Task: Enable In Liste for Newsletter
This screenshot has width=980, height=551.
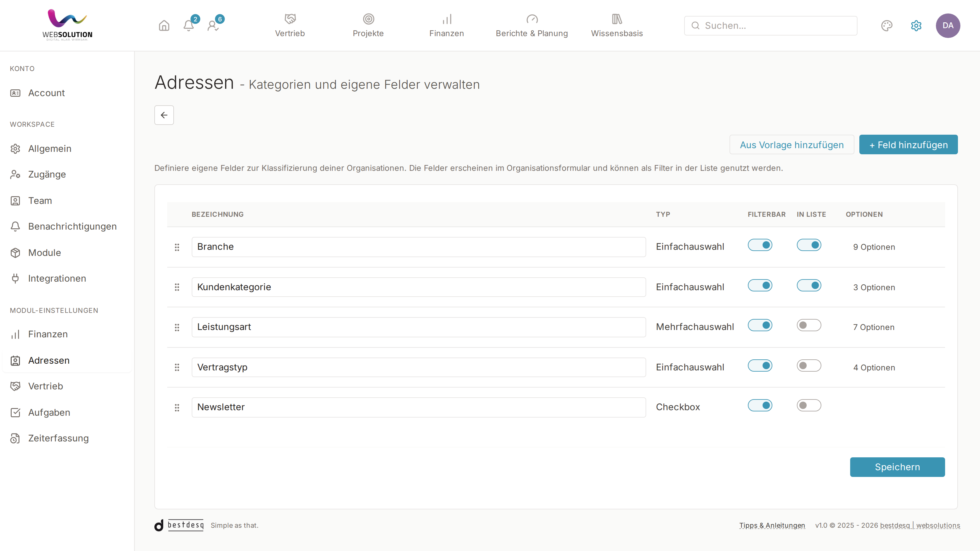Action: 809,405
